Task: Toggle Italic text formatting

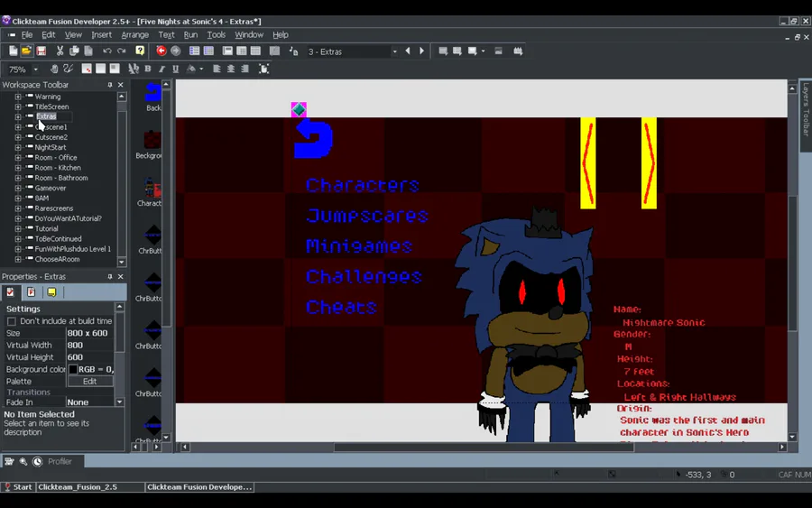Action: click(162, 69)
